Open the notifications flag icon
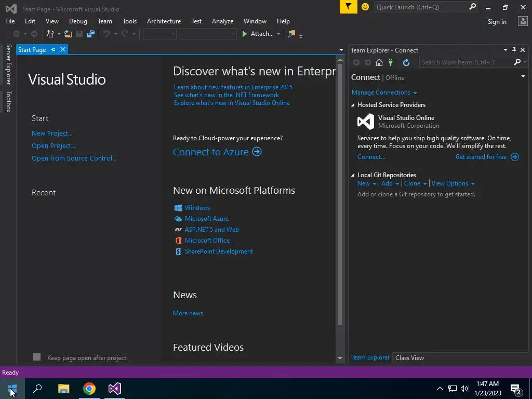The width and height of the screenshot is (532, 399). [x=349, y=7]
